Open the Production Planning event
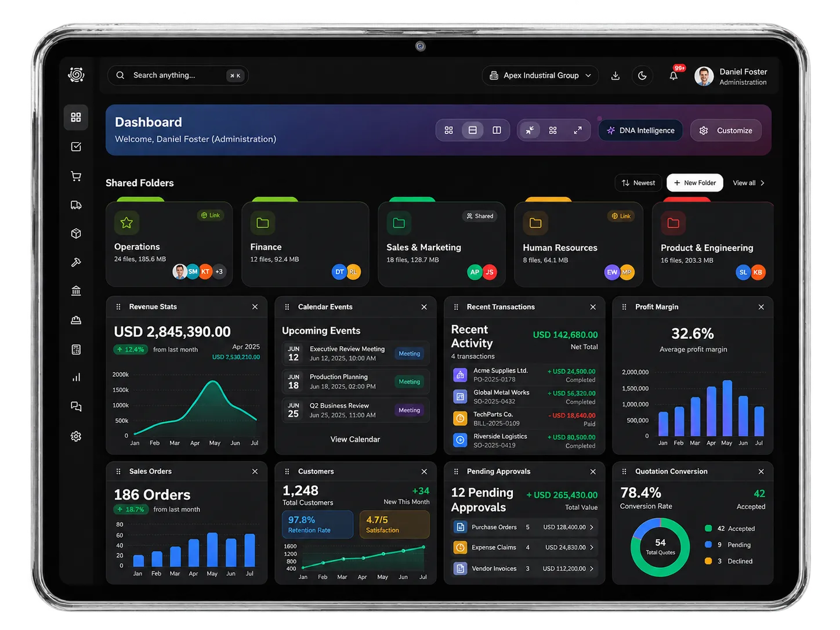Screen dimensions: 840x630 click(356, 382)
